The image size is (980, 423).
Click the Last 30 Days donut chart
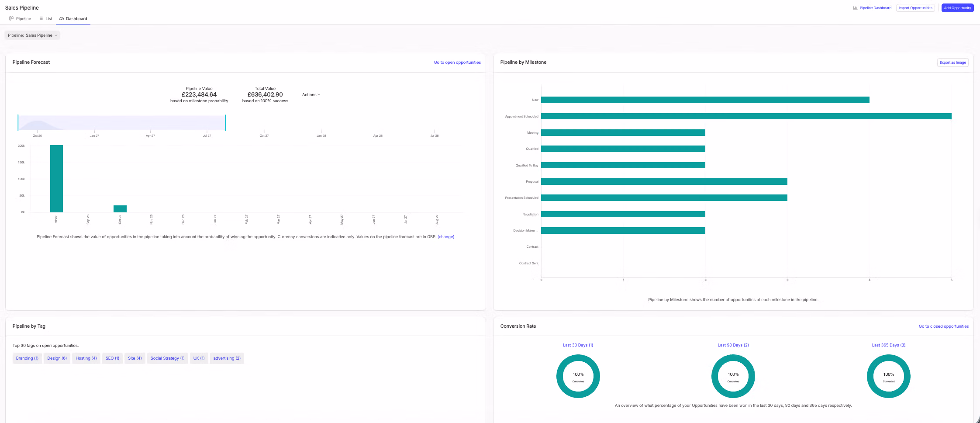click(x=578, y=376)
